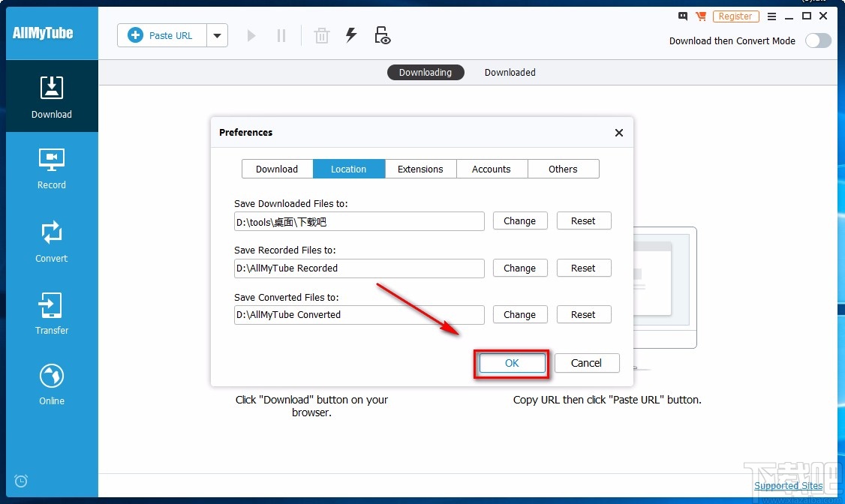Go to the Transfer section
The height and width of the screenshot is (504, 845).
[52, 313]
